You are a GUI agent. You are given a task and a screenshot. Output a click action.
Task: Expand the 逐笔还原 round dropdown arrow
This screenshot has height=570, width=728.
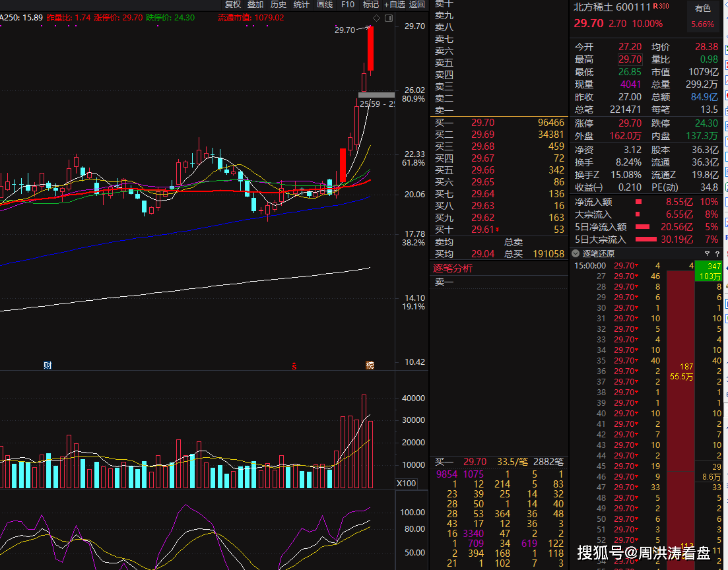tap(576, 253)
